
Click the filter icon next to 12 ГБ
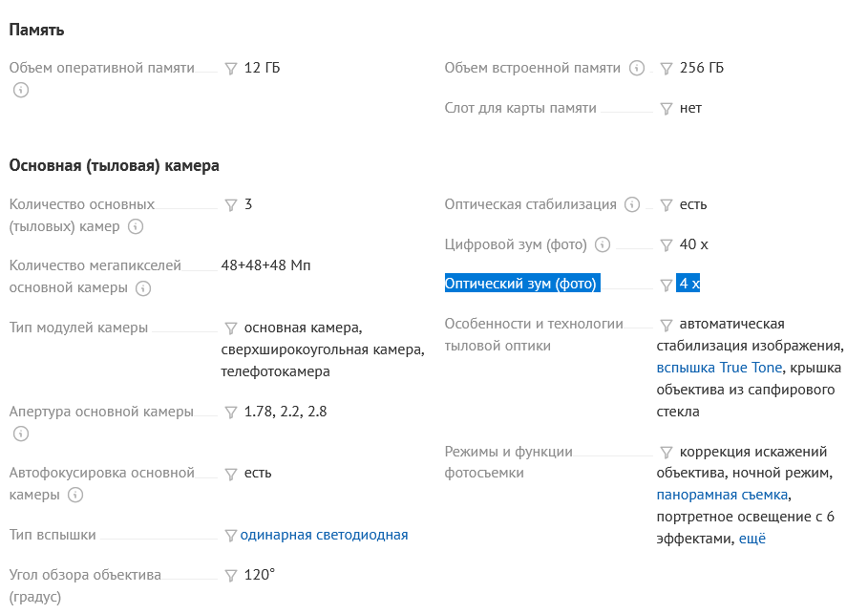click(x=230, y=69)
